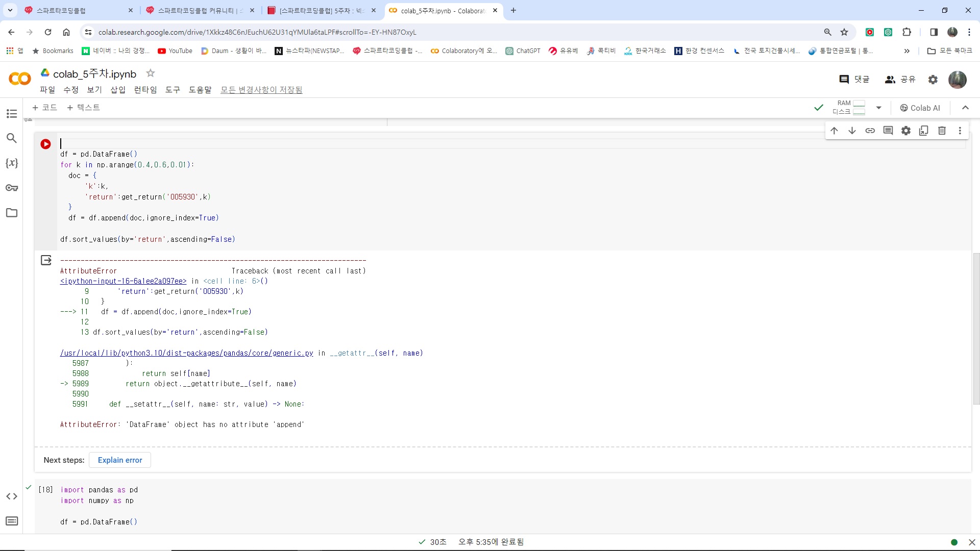
Task: Toggle the browser side panel
Action: coord(934,32)
